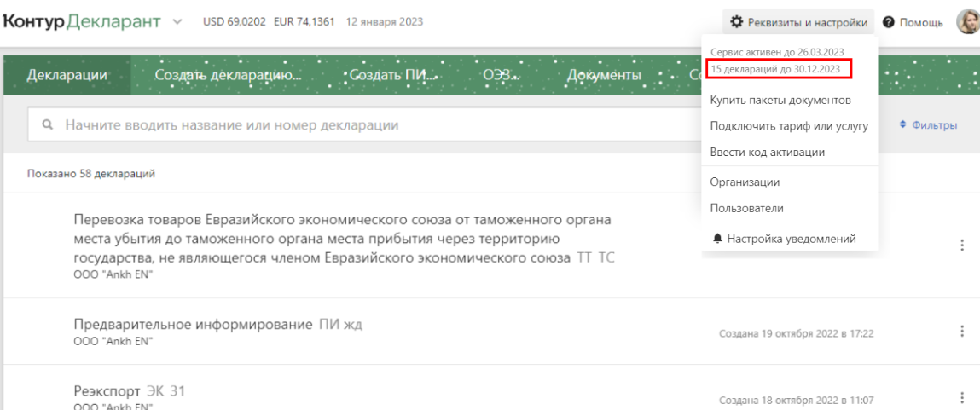Click ООО "Ankh EN" under Предварительное информирование
Image resolution: width=980 pixels, height=410 pixels.
click(113, 341)
